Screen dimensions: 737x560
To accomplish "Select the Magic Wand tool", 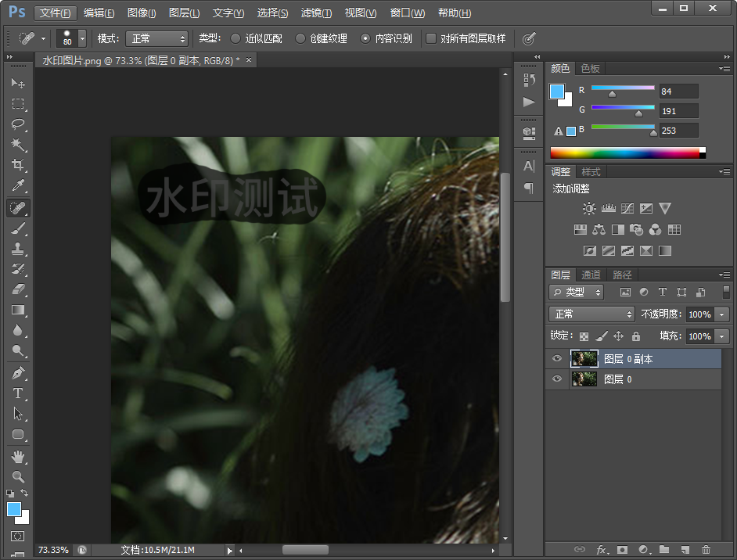I will pos(17,145).
